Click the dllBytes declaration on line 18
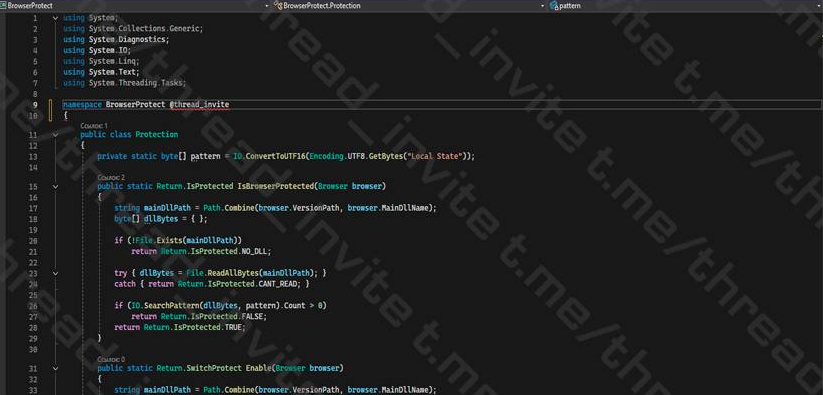This screenshot has width=823, height=395. (x=161, y=219)
